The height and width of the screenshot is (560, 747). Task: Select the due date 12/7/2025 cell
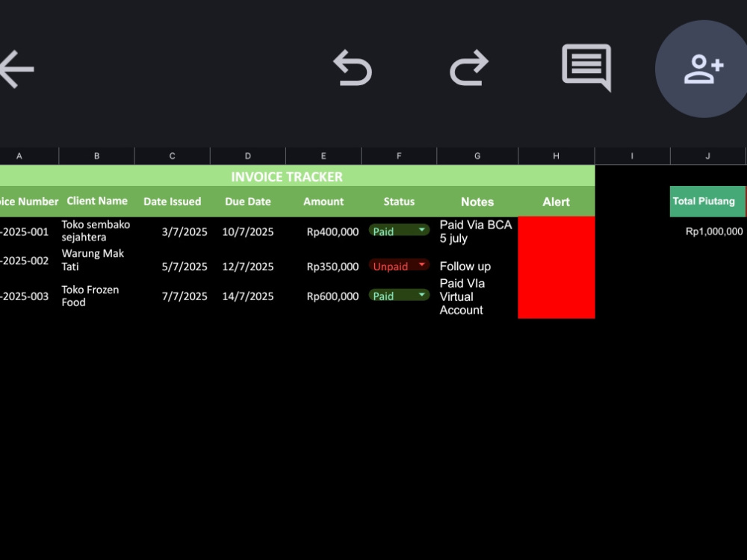coord(248,261)
